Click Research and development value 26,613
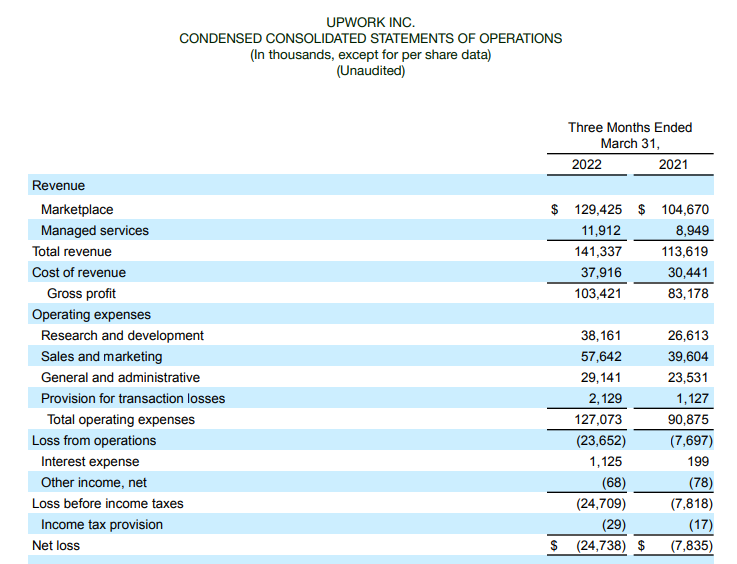Screen dimensions: 737x564 coord(688,336)
